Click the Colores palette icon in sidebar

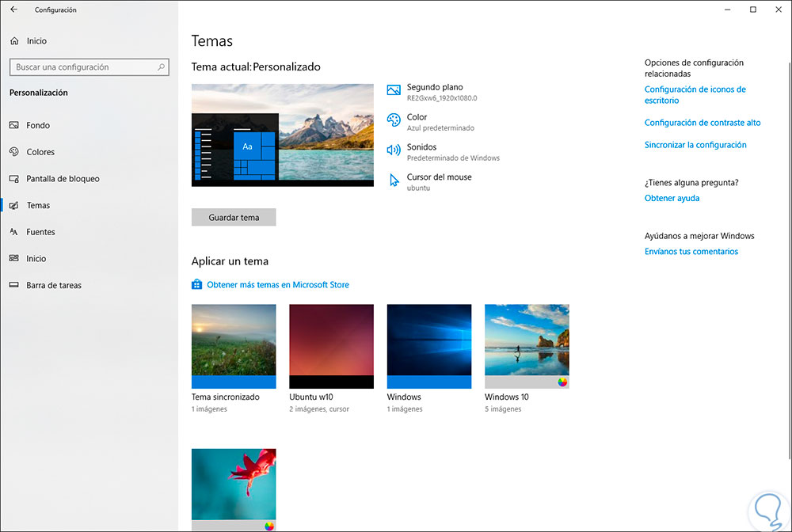click(14, 152)
